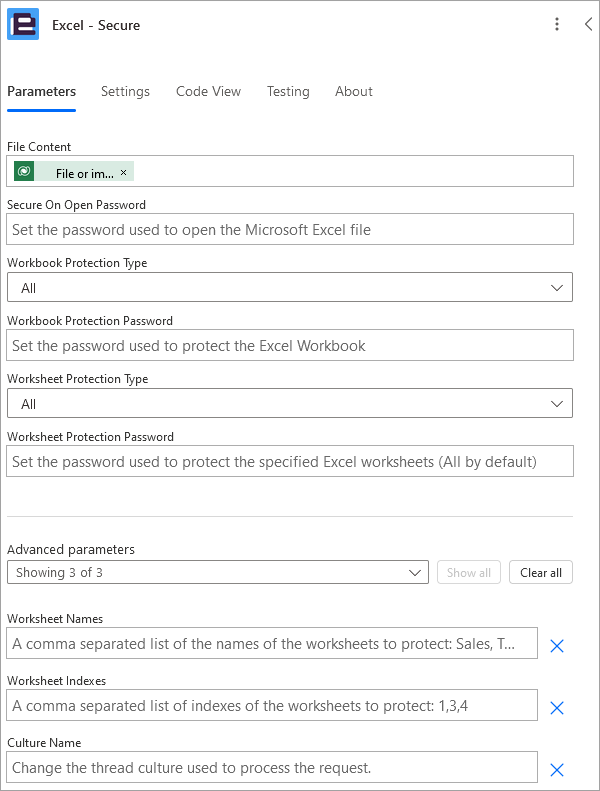Remove the Worksheet Names advanced parameter
600x791 pixels.
tap(557, 646)
